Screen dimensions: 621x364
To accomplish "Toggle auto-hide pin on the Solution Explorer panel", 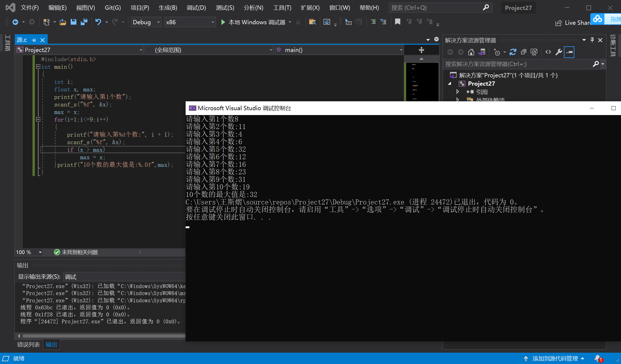I will pyautogui.click(x=592, y=40).
